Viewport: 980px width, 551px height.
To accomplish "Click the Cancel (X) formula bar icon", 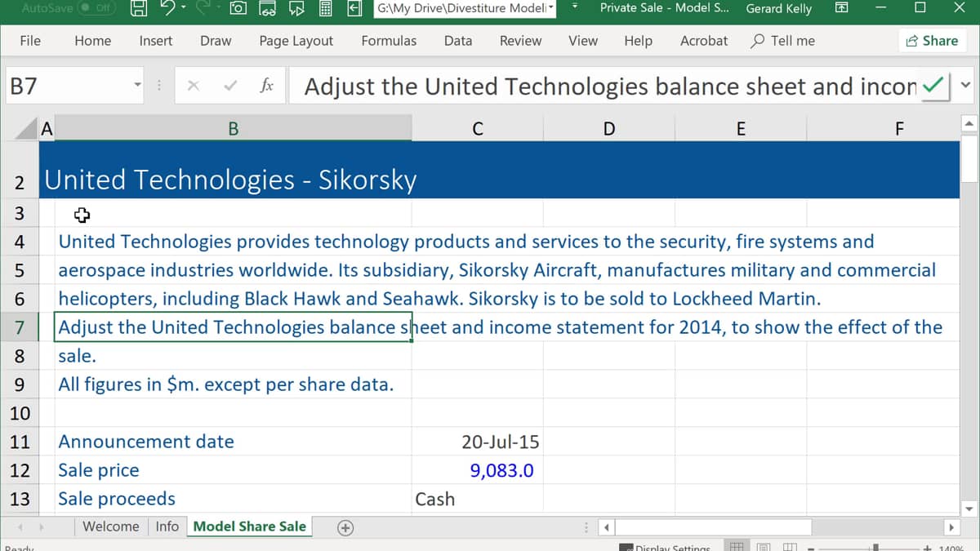I will point(194,86).
